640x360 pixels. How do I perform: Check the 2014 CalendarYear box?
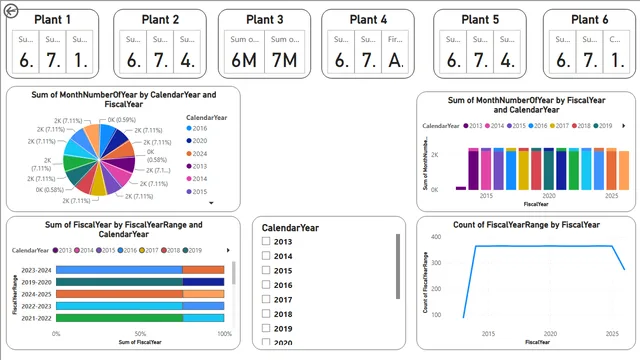(266, 256)
